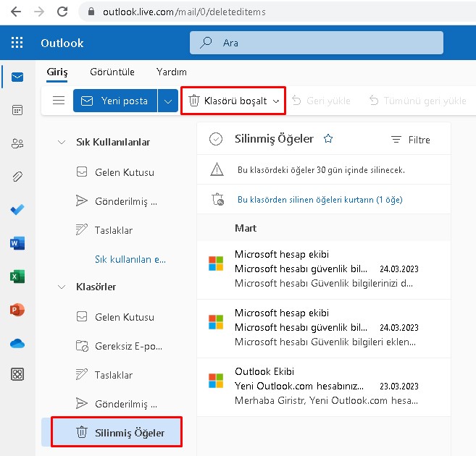
Task: Open the Files paperclip icon
Action: (x=17, y=177)
